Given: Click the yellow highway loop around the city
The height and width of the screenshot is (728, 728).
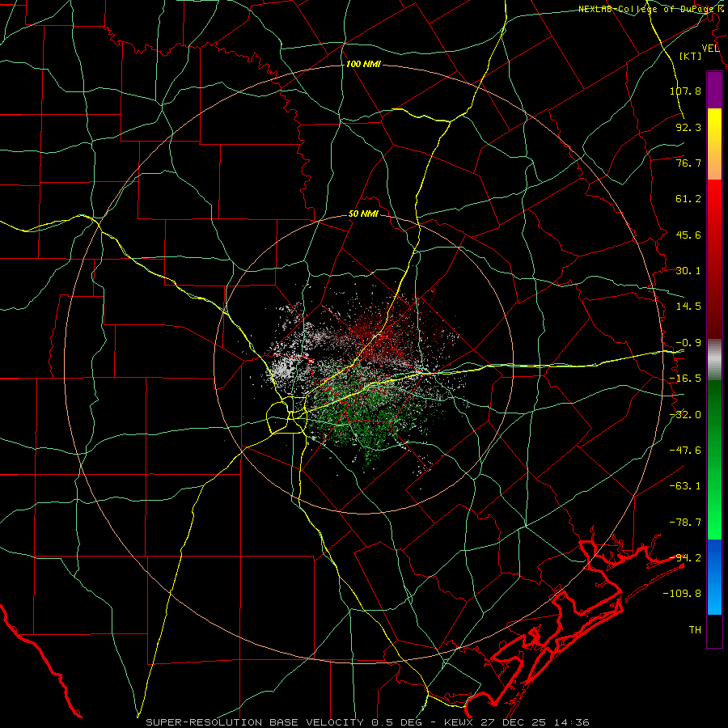Looking at the screenshot, I should tap(286, 415).
